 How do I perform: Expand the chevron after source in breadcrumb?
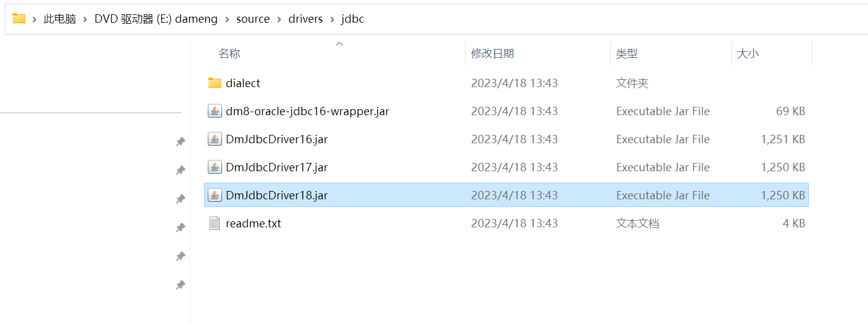(x=279, y=19)
